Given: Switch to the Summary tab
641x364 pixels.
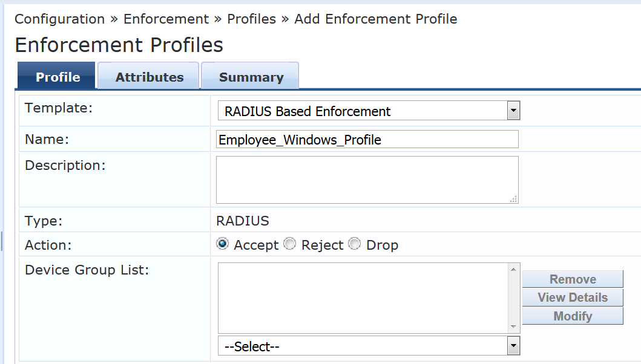Looking at the screenshot, I should coord(251,77).
